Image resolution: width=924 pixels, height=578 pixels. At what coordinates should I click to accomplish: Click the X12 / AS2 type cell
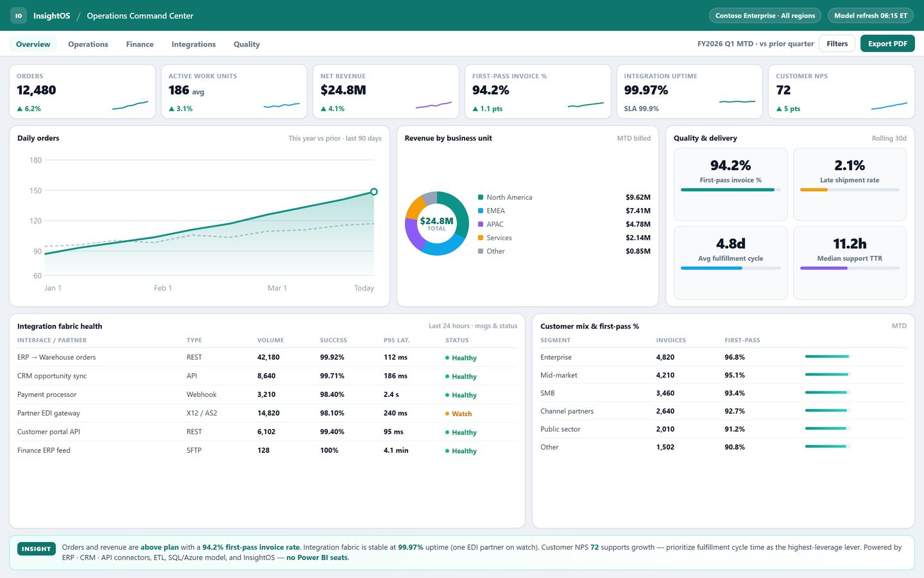coord(201,413)
